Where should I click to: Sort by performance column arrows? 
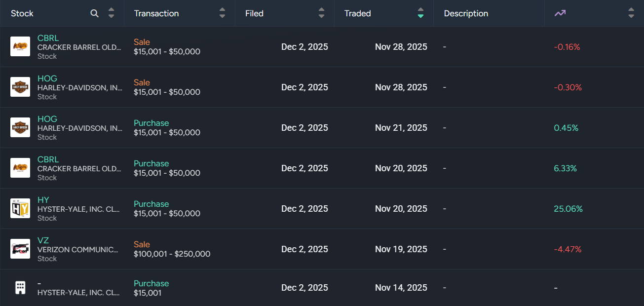tap(631, 13)
